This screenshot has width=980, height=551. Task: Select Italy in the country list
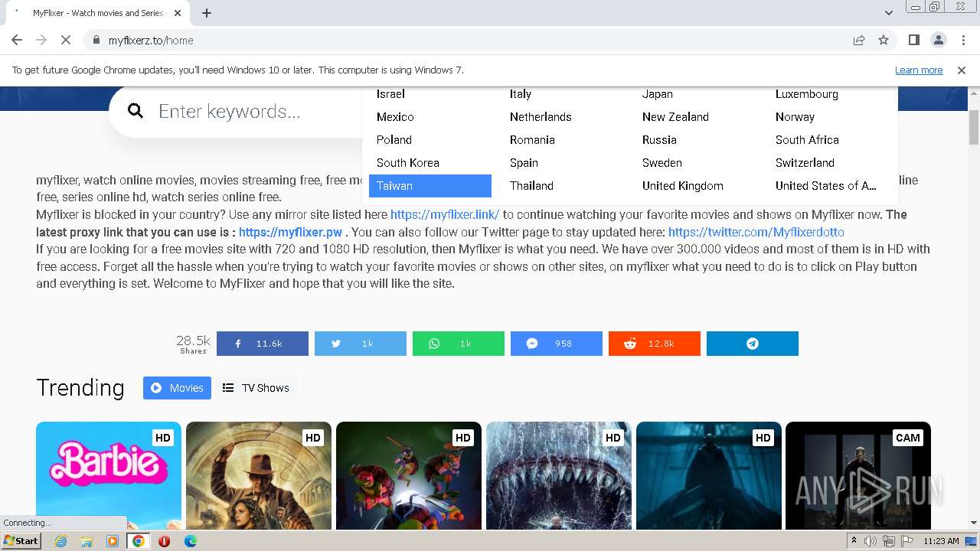point(521,94)
